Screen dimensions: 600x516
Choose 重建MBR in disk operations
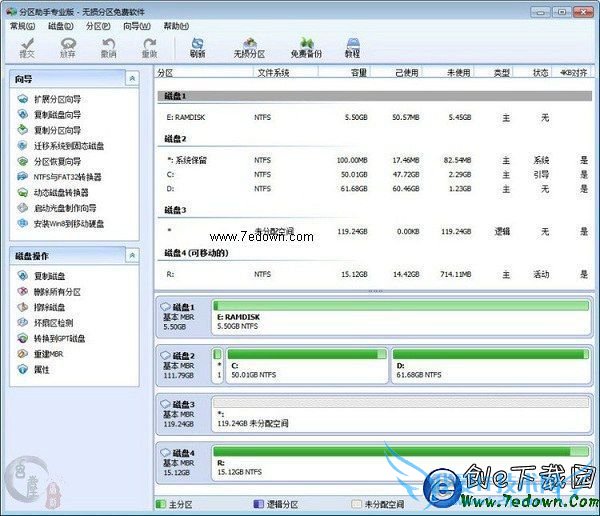[40, 354]
